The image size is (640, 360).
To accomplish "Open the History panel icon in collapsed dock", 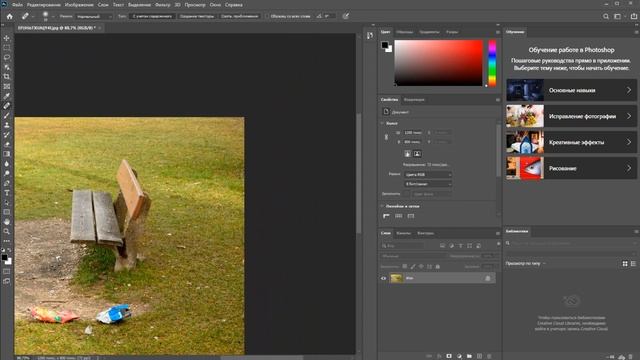I will (x=370, y=36).
